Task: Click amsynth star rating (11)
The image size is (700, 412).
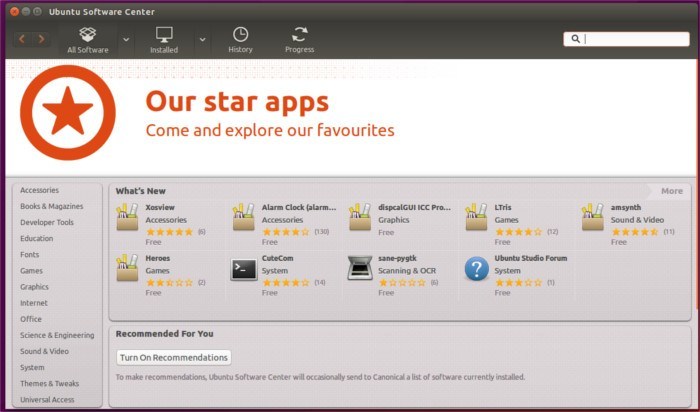Action: [x=635, y=232]
